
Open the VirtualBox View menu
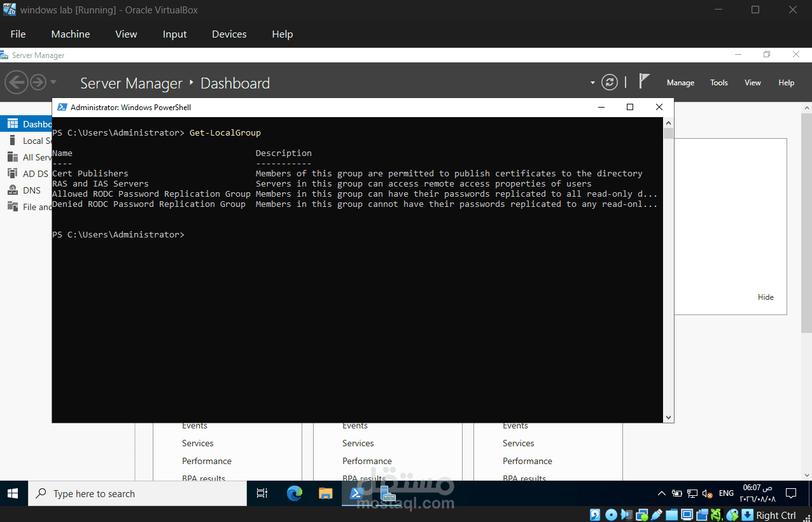[x=126, y=34]
